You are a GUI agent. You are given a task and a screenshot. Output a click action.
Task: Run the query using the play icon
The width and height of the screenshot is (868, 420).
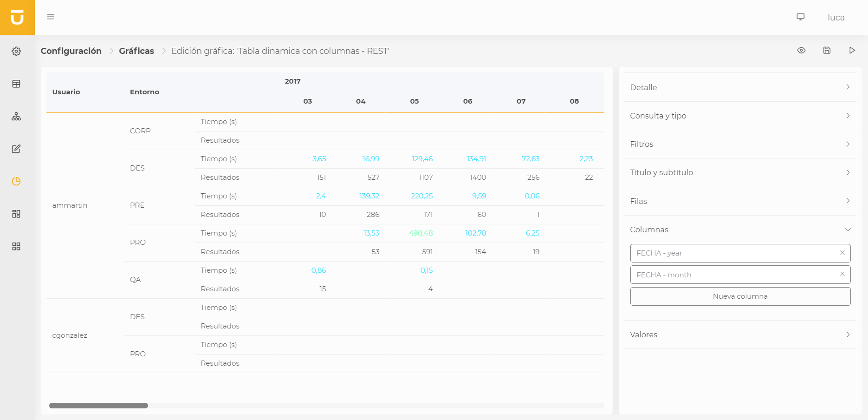click(852, 50)
